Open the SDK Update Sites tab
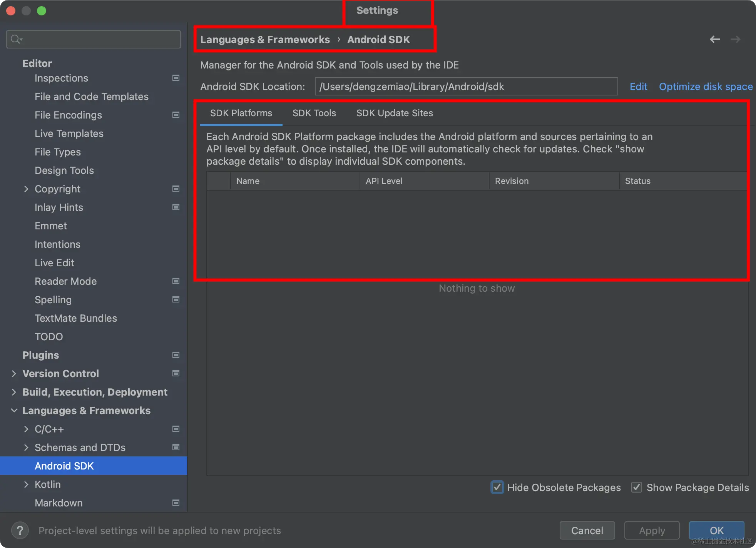 [x=395, y=113]
